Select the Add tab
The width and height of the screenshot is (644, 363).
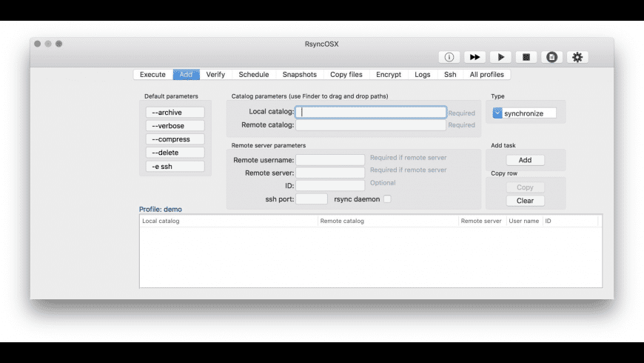coord(186,74)
